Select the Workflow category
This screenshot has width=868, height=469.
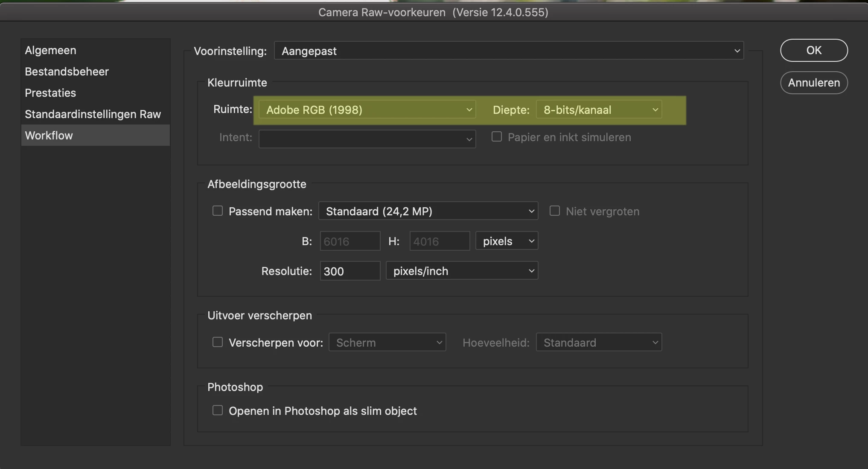[x=49, y=136]
